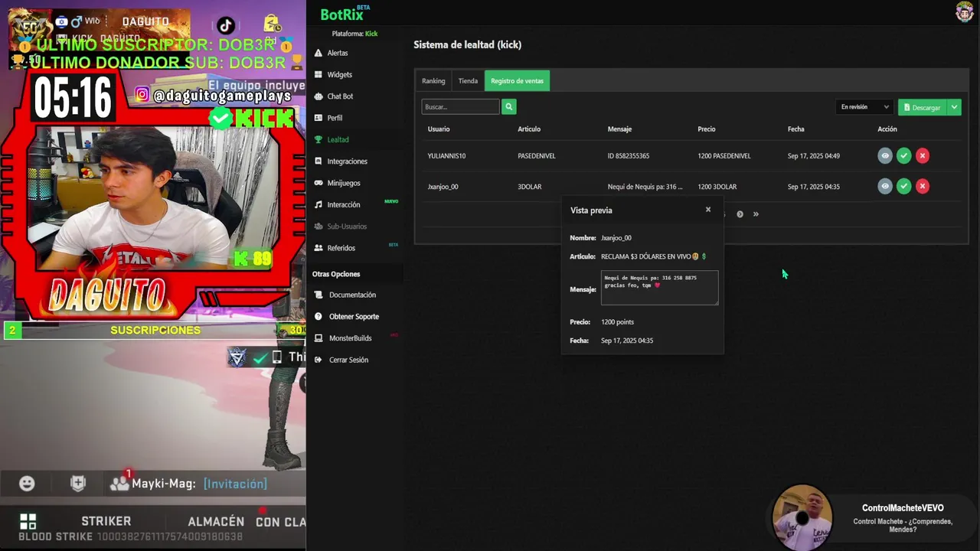The height and width of the screenshot is (551, 980).
Task: Approve Jxanjoo_00 sale with green check
Action: click(903, 186)
